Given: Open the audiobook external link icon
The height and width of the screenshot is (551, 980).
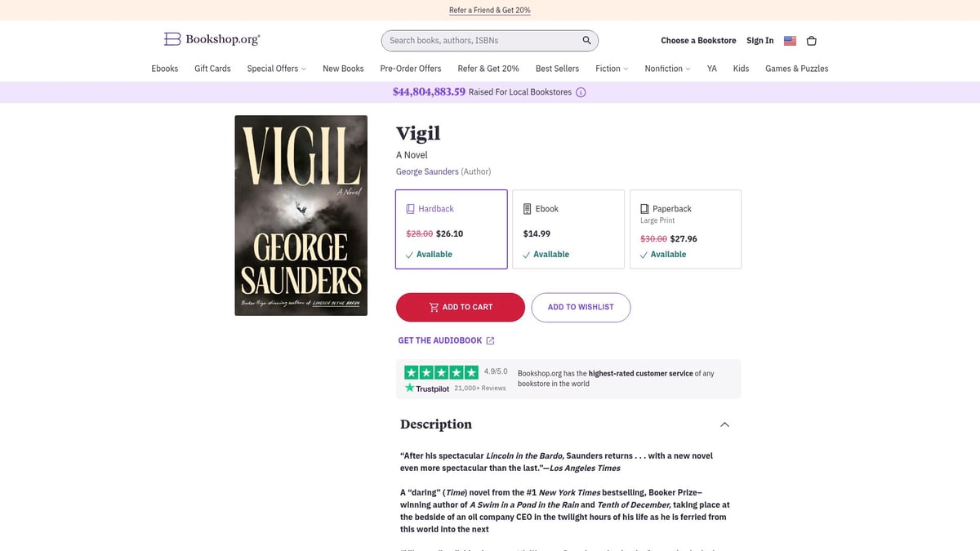Looking at the screenshot, I should [490, 340].
